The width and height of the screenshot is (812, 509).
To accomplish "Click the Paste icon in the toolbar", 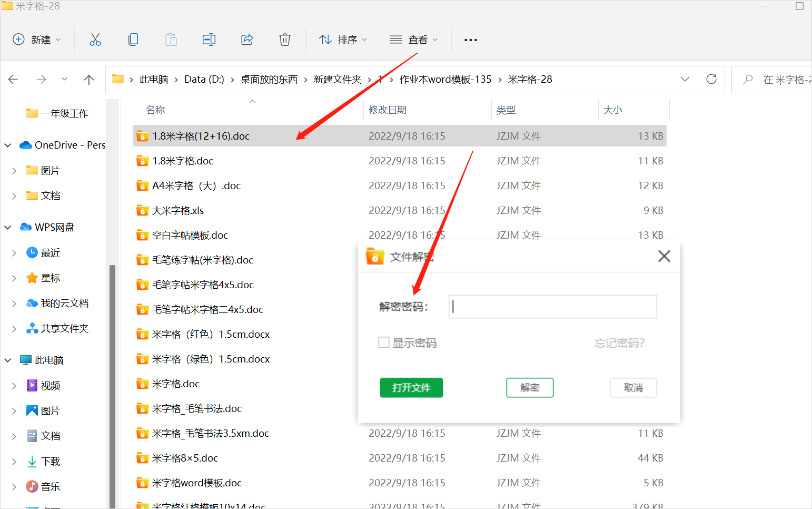I will pos(171,39).
